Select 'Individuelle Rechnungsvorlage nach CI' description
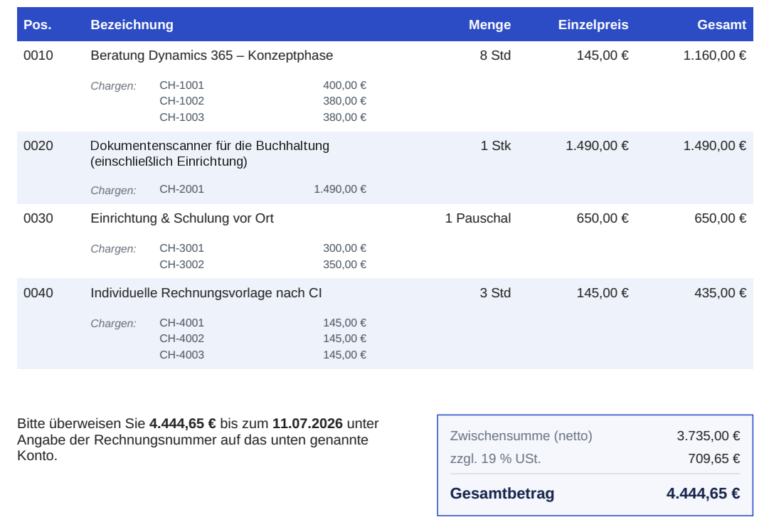The image size is (769, 532). tap(206, 293)
